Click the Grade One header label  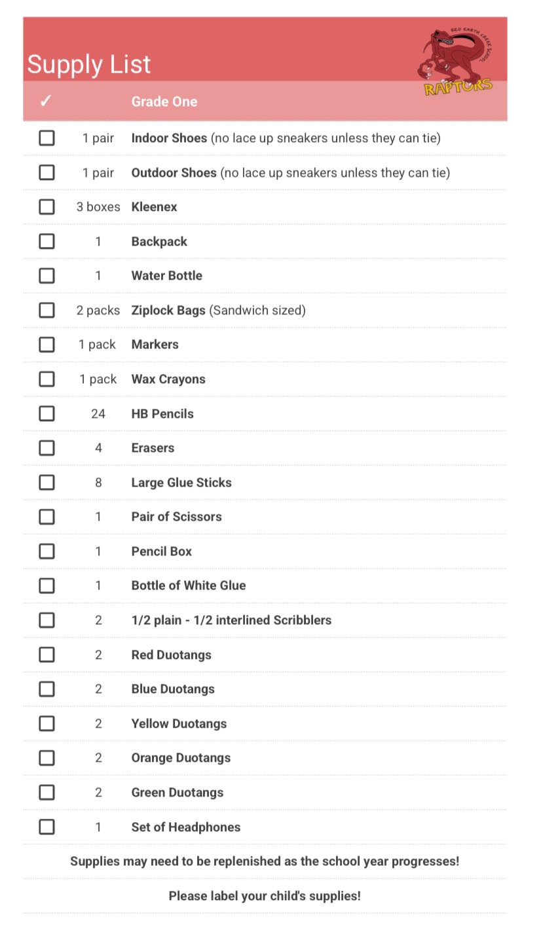click(164, 102)
